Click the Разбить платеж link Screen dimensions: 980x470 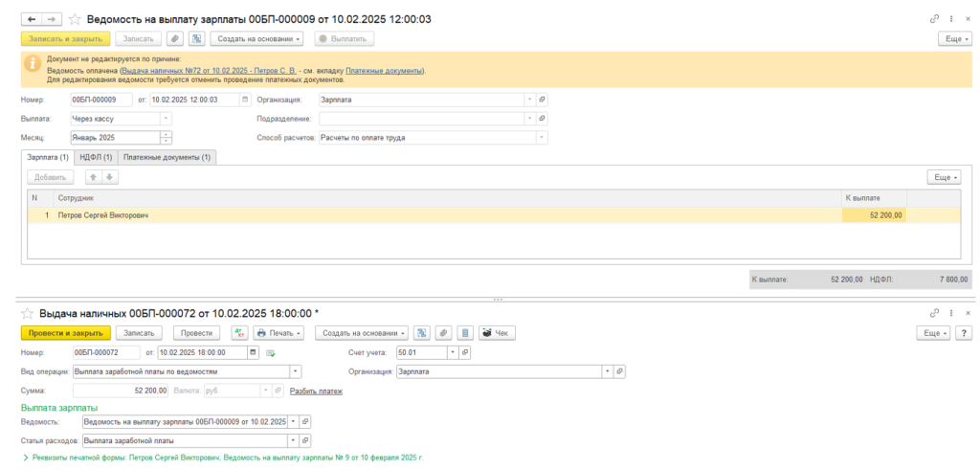point(316,392)
